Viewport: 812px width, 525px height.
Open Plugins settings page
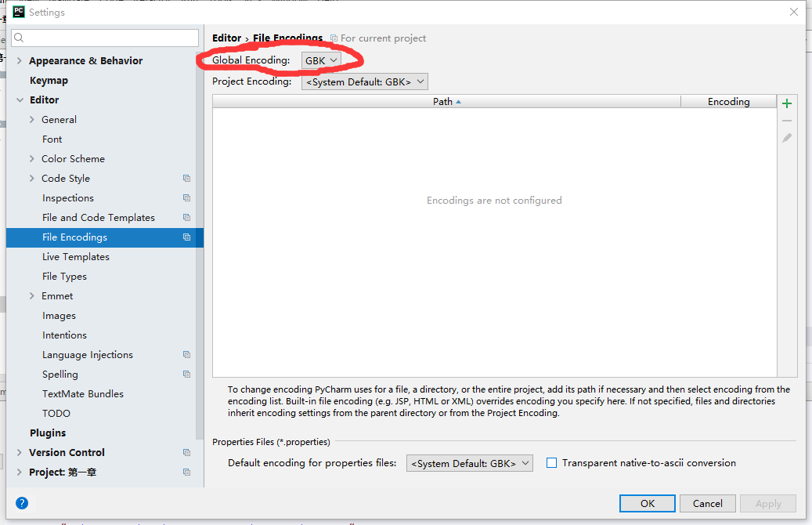point(48,433)
